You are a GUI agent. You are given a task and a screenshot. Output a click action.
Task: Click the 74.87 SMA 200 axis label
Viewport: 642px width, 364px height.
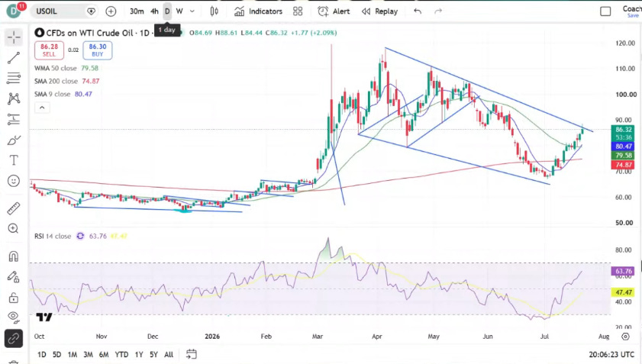coord(623,165)
